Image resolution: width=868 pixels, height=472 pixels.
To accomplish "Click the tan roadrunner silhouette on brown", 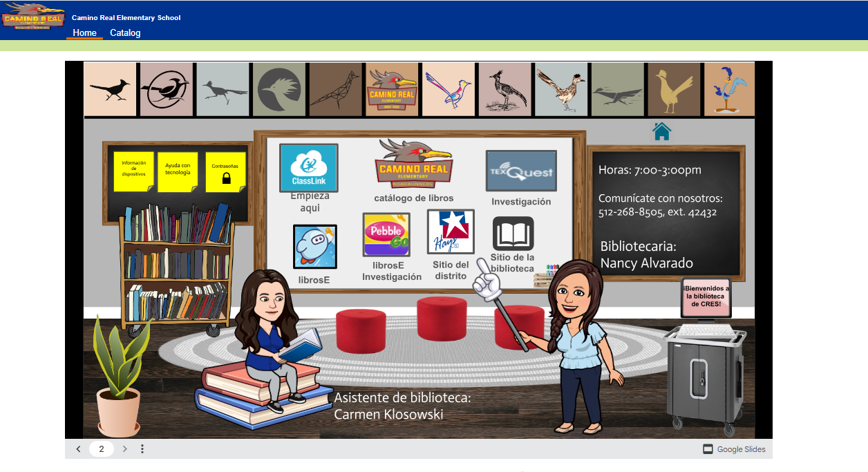I will point(674,89).
